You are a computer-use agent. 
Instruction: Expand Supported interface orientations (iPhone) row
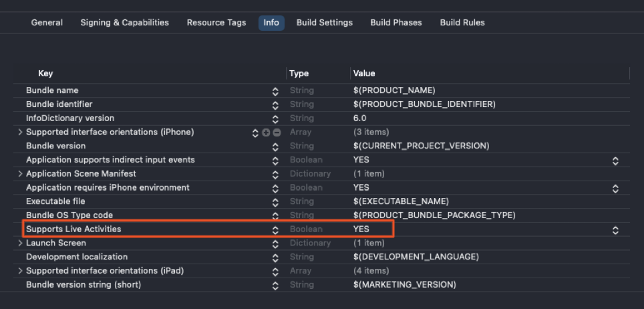pyautogui.click(x=20, y=132)
